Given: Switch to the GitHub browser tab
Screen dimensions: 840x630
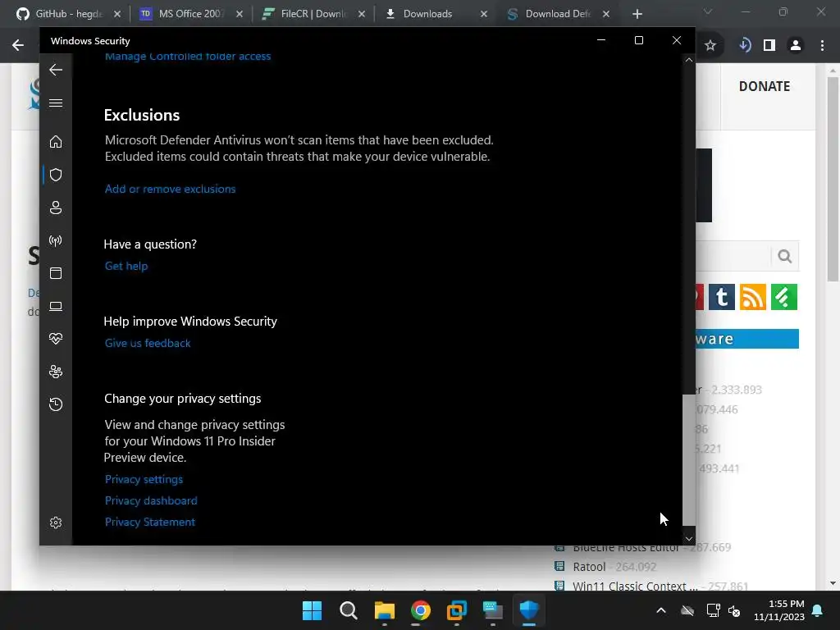Looking at the screenshot, I should pos(68,14).
